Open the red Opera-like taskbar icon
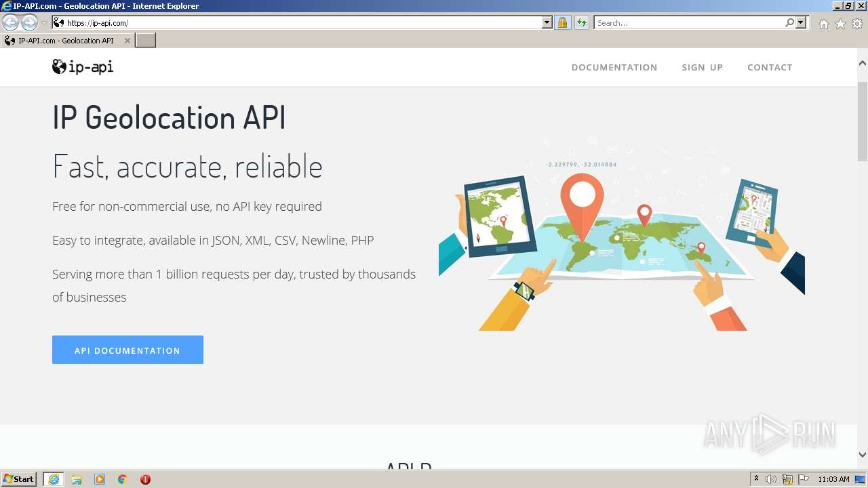 [145, 479]
